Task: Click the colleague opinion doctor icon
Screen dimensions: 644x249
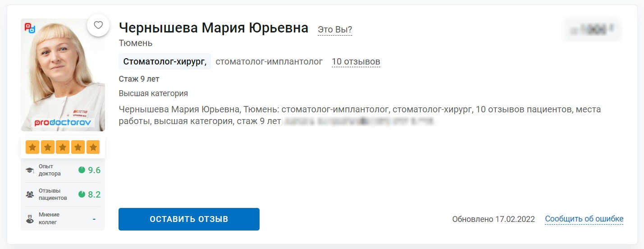Action: click(30, 219)
